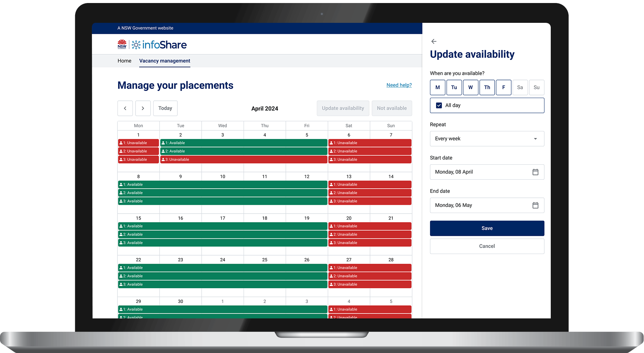Viewport: 644px width, 353px height.
Task: Open the End date calendar icon
Action: coord(535,205)
